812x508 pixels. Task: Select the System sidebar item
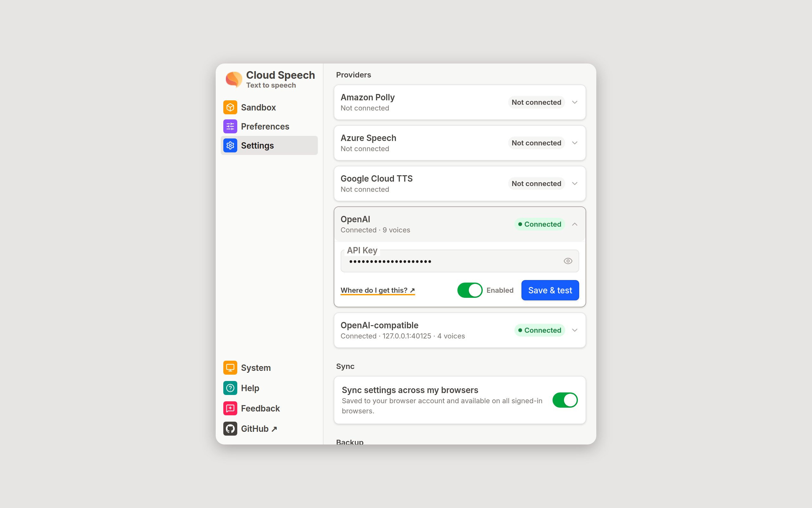tap(269, 368)
